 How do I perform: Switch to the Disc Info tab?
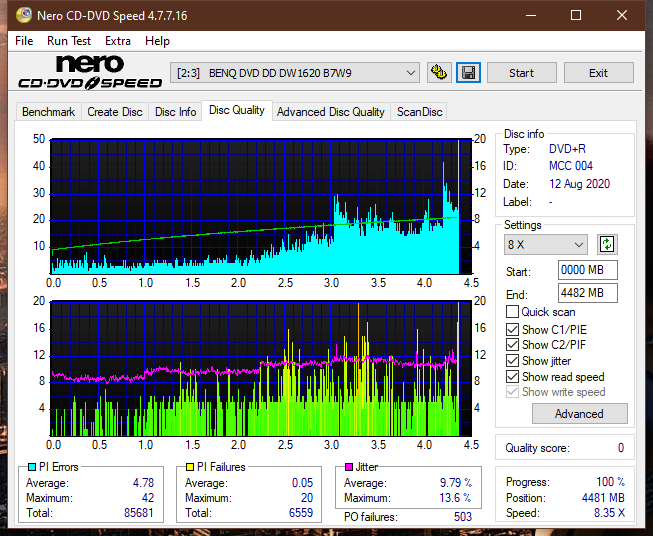(x=175, y=112)
